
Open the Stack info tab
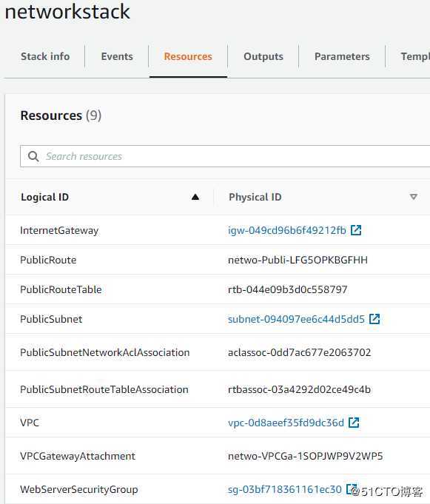pyautogui.click(x=45, y=56)
